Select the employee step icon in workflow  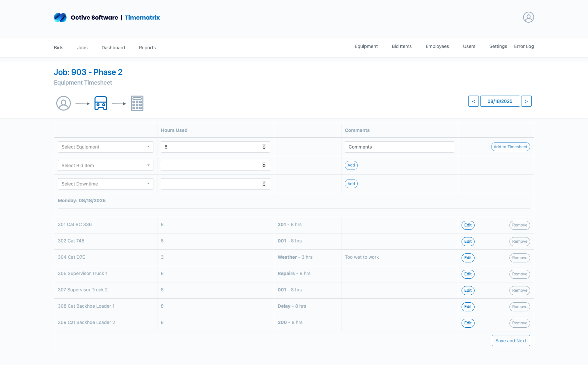click(64, 103)
